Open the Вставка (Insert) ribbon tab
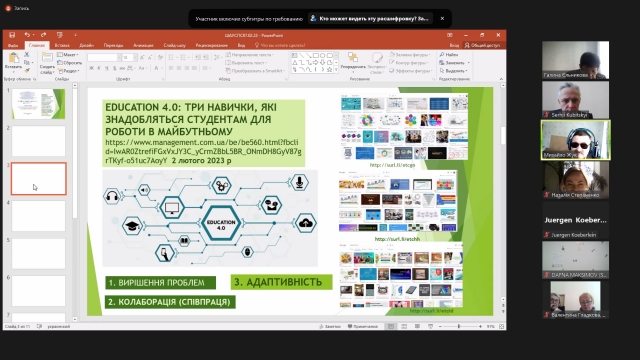640x360 pixels. (x=62, y=45)
